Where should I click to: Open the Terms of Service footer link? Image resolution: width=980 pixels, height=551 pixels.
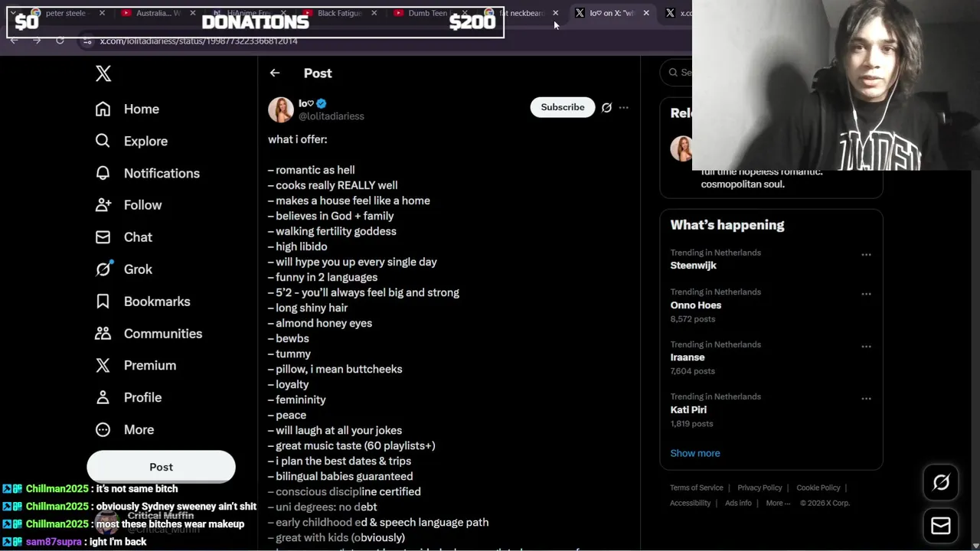(x=697, y=488)
